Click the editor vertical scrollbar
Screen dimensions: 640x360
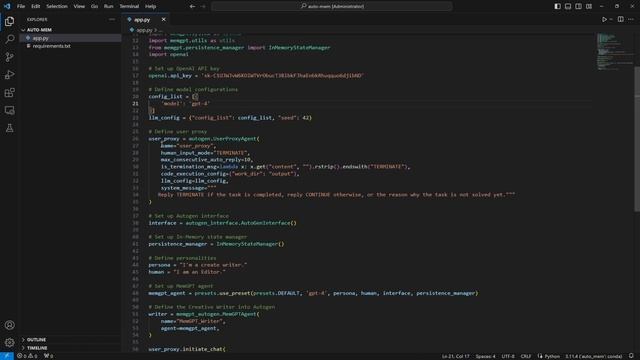click(x=637, y=139)
